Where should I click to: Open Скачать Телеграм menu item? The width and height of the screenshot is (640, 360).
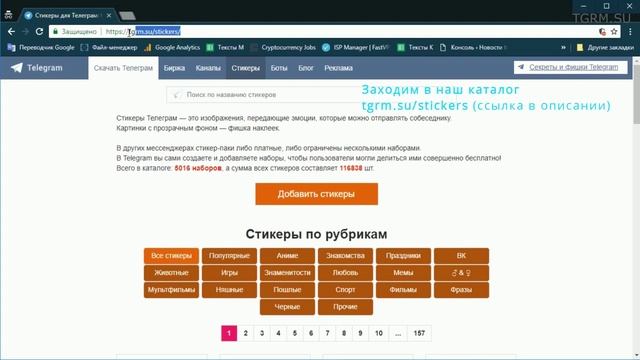pyautogui.click(x=123, y=68)
